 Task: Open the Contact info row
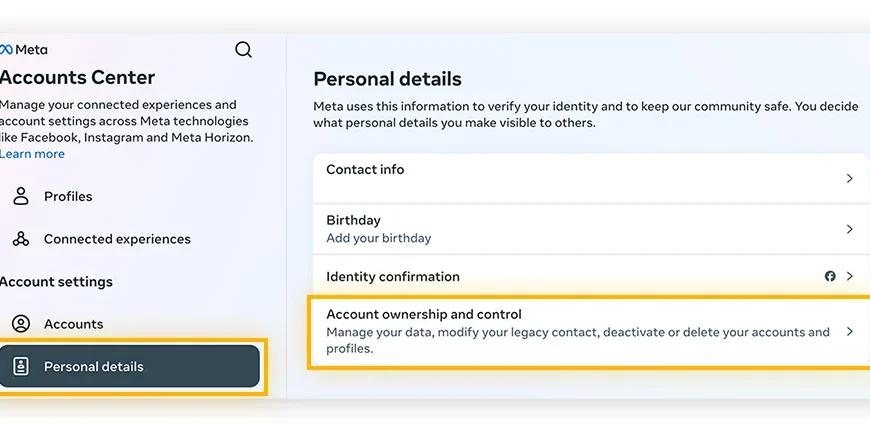coord(591,178)
